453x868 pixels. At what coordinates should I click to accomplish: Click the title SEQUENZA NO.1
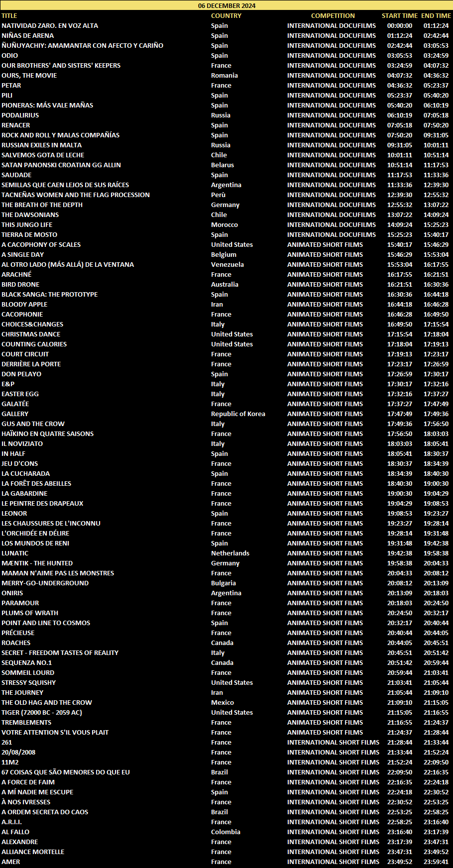26,662
